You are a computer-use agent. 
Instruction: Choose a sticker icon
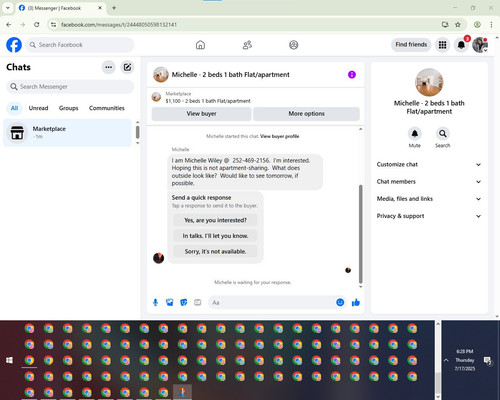(x=184, y=303)
